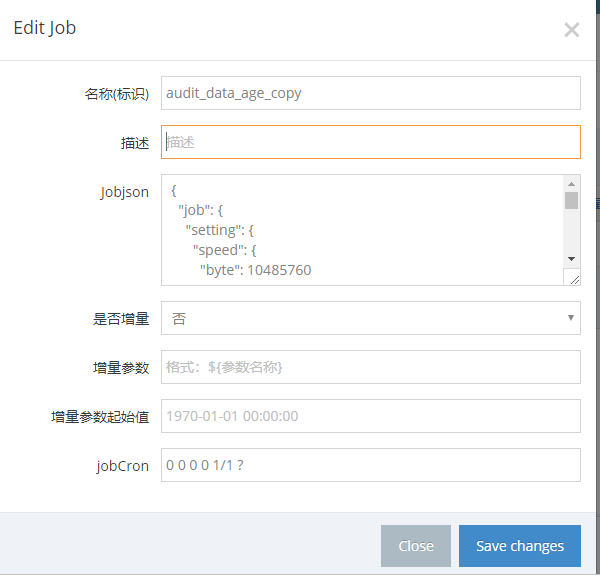This screenshot has height=578, width=600.
Task: Click the Jobjson textarea resize handle
Action: pos(574,280)
